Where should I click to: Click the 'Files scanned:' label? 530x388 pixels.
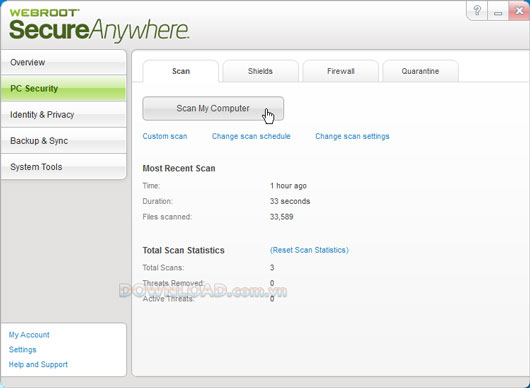tap(167, 217)
